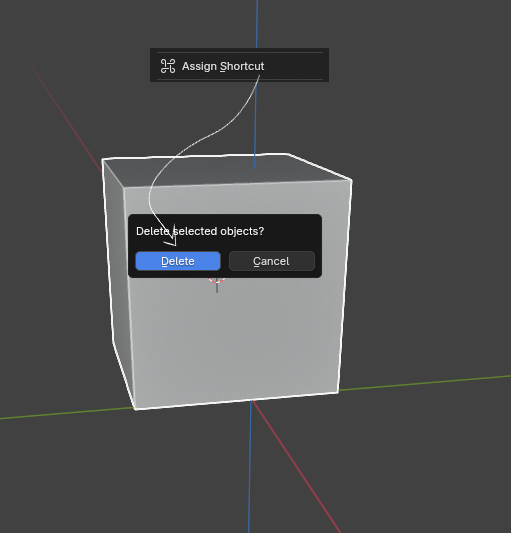This screenshot has width=511, height=533.
Task: Click the "Delete selected objects?" prompt text
Action: (x=200, y=231)
